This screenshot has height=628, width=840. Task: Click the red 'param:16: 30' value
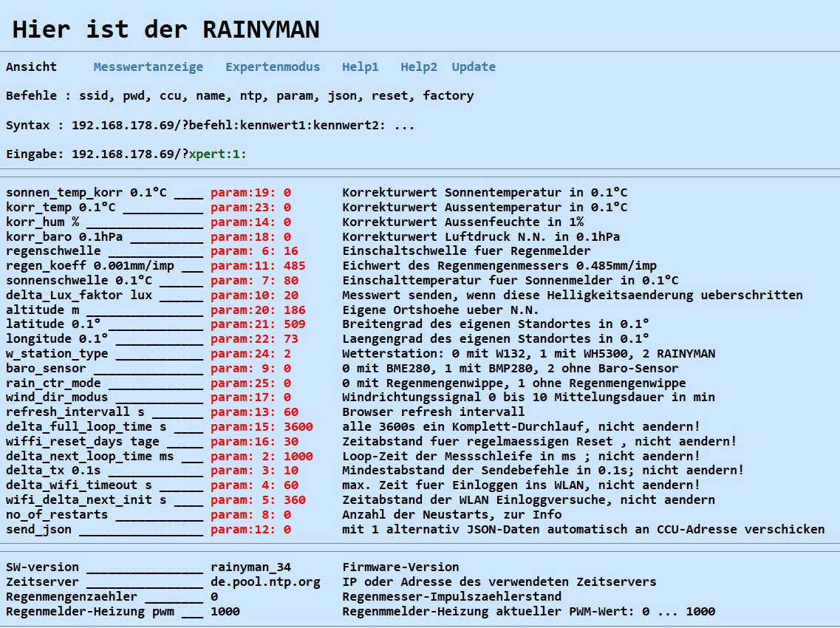[254, 442]
